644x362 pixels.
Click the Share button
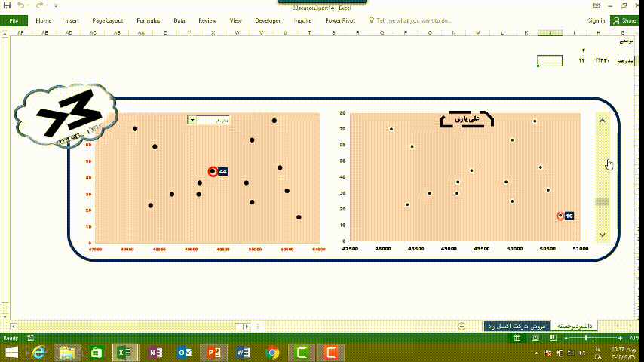coord(626,20)
